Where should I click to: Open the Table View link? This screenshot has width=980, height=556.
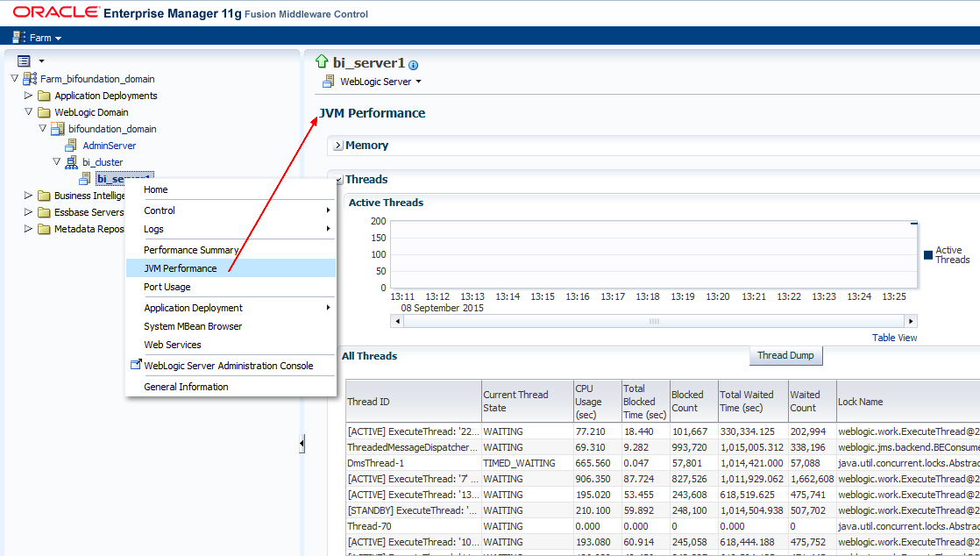tap(894, 337)
